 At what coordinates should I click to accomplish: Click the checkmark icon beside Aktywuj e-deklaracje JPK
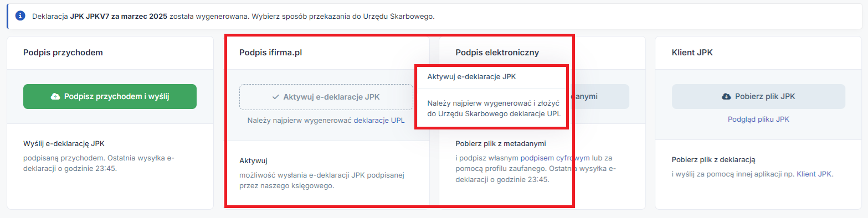coord(276,97)
